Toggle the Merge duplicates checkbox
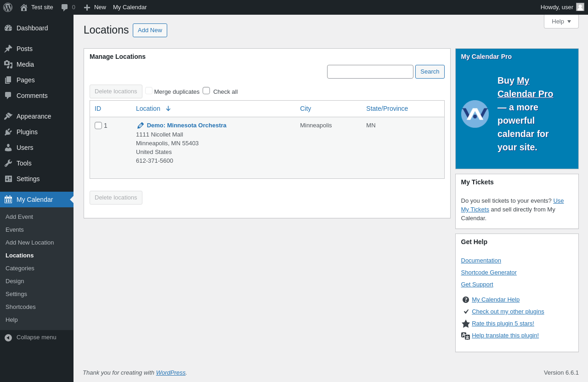 tap(149, 91)
